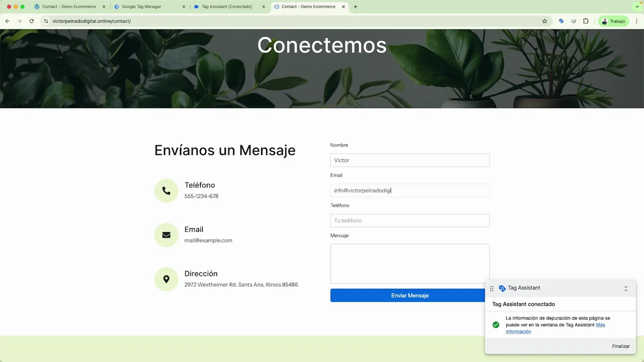Image resolution: width=644 pixels, height=362 pixels.
Task: Open the Chrome extensions puzzle icon
Action: tap(585, 21)
